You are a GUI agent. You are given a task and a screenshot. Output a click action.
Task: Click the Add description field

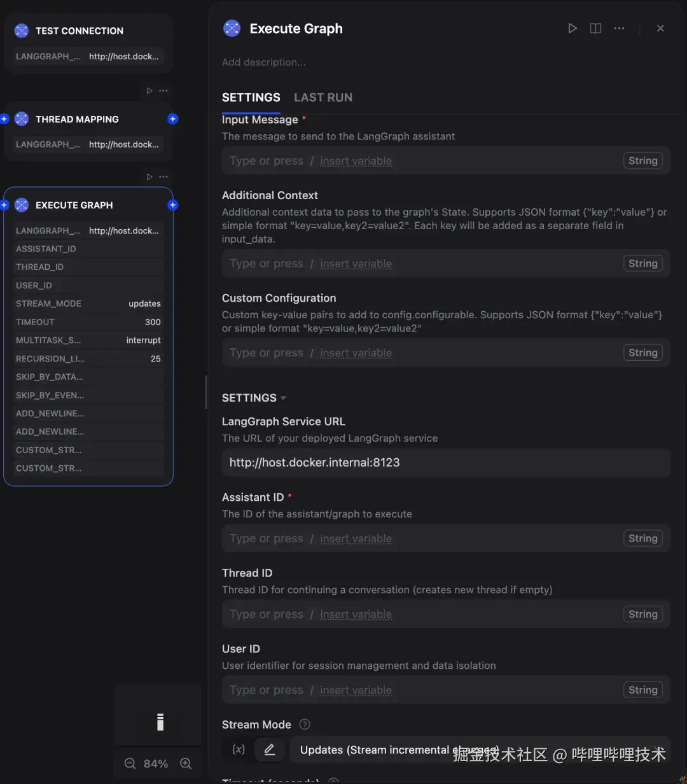tap(264, 62)
